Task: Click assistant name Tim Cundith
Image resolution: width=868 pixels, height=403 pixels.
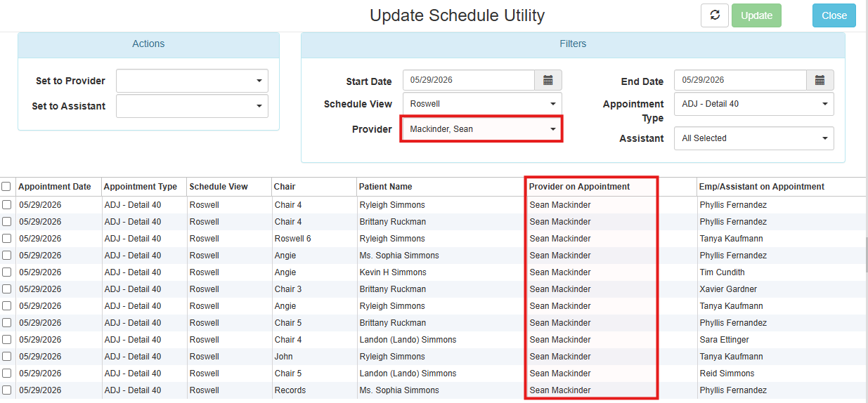Action: [x=723, y=272]
